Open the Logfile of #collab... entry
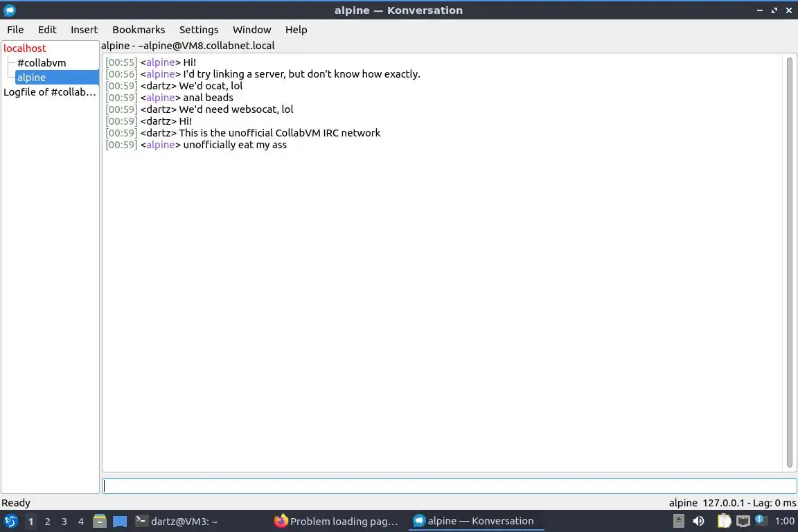This screenshot has width=798, height=532. (x=50, y=92)
